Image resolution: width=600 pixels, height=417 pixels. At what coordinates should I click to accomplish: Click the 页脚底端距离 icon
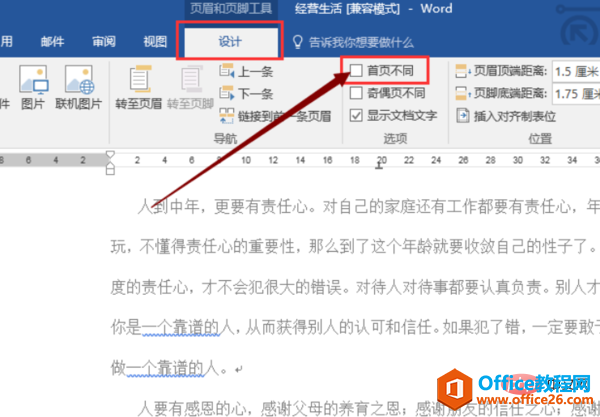[462, 93]
